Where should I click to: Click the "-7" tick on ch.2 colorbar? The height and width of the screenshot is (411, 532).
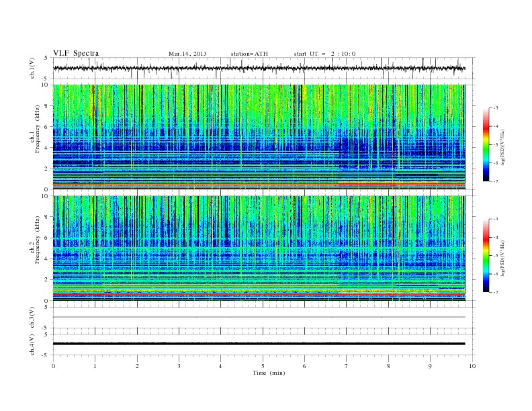pyautogui.click(x=496, y=292)
